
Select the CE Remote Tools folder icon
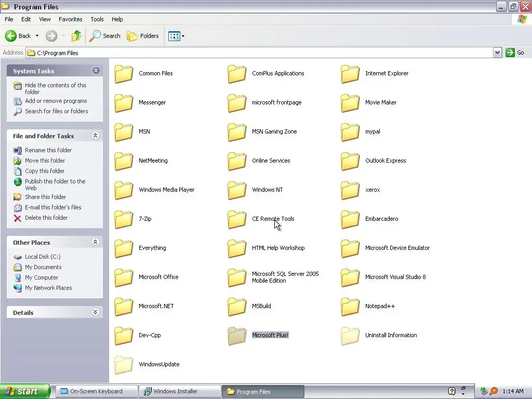click(x=237, y=219)
